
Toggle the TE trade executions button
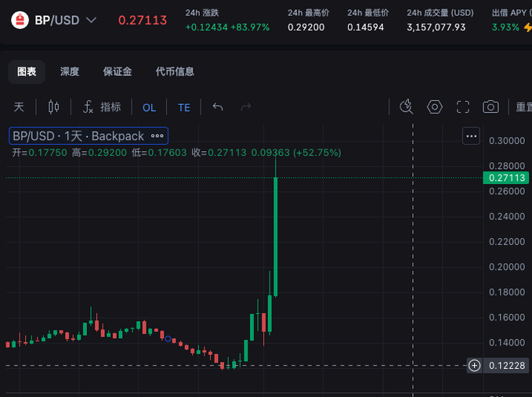click(184, 107)
